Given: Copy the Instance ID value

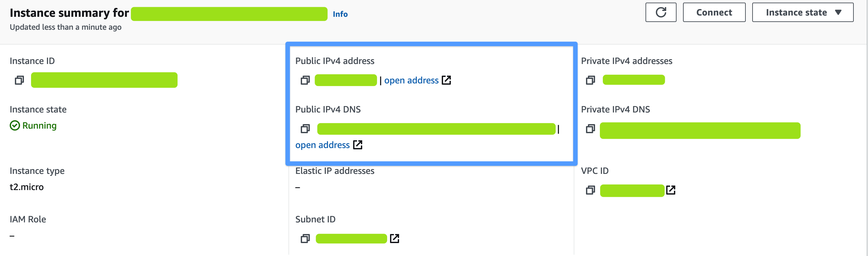Looking at the screenshot, I should pos(19,80).
